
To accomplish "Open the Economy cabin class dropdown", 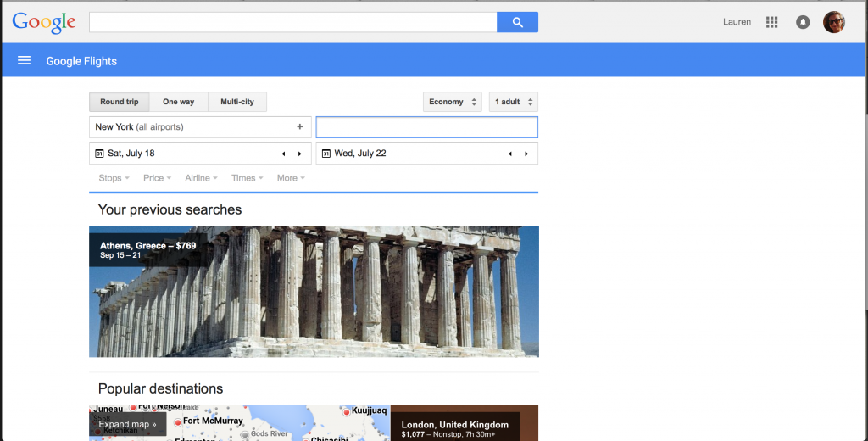I will pos(453,102).
